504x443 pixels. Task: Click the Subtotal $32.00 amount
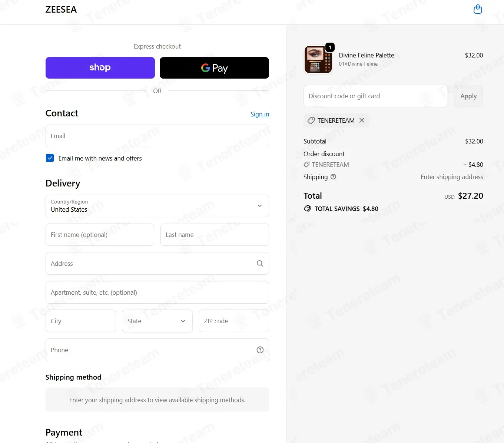pos(474,141)
